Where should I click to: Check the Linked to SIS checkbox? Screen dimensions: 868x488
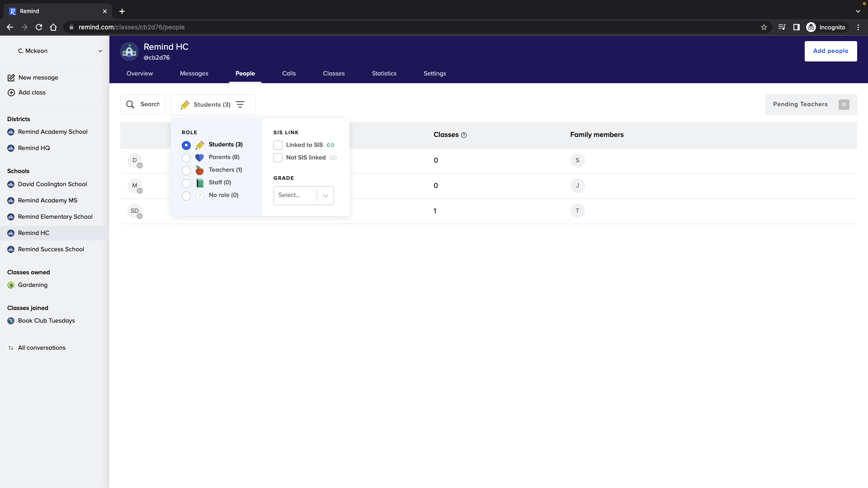tap(278, 145)
